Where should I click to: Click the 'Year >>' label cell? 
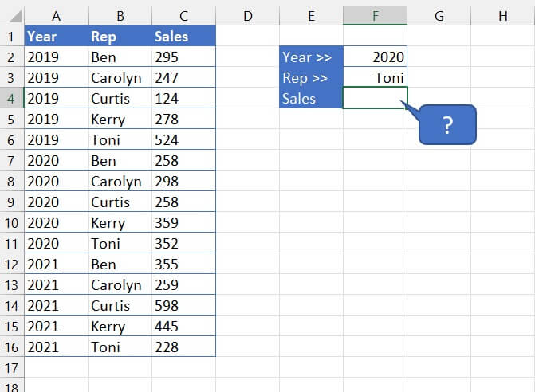coord(311,57)
